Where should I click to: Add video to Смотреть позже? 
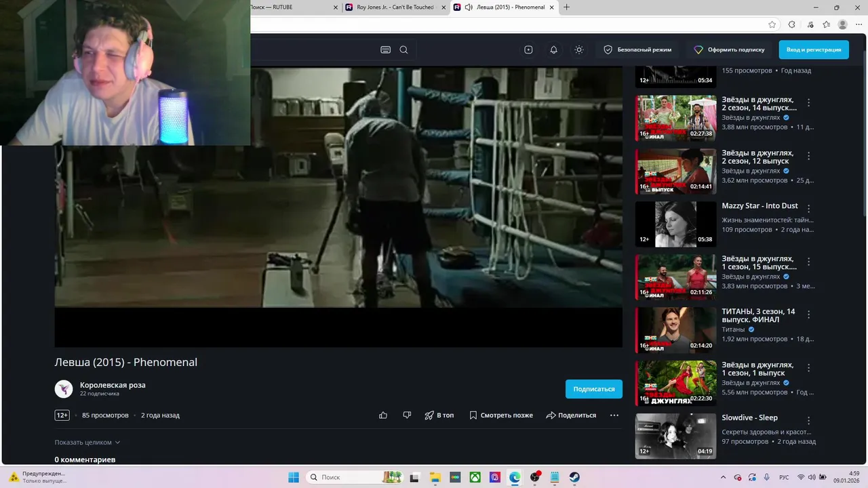coord(501,415)
